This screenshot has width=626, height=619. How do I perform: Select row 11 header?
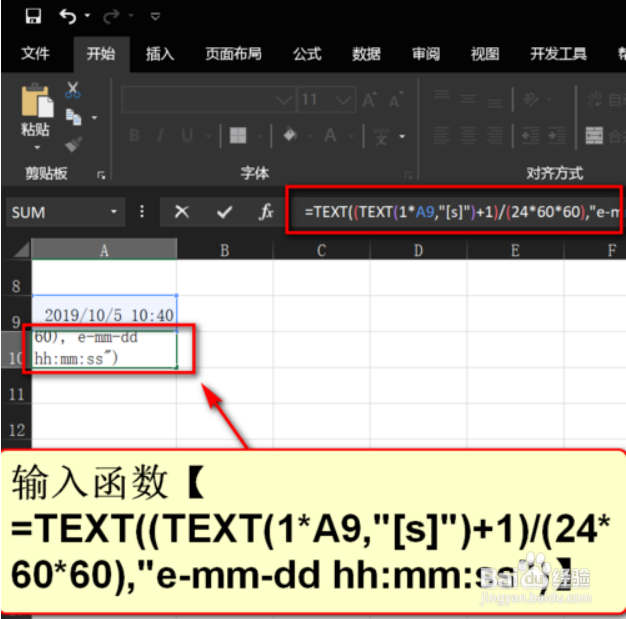(x=16, y=386)
